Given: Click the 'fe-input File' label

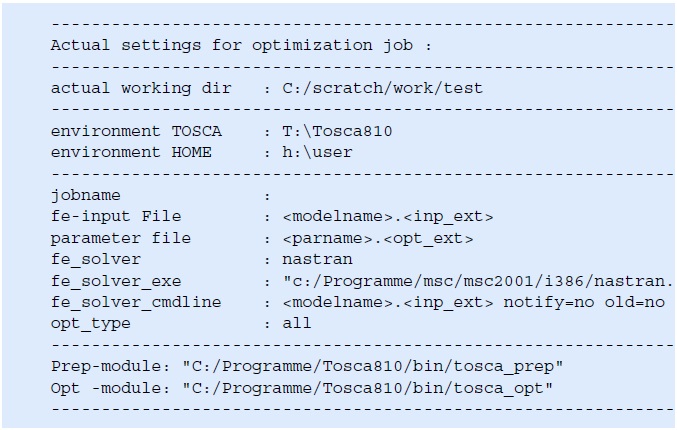Looking at the screenshot, I should point(116,216).
